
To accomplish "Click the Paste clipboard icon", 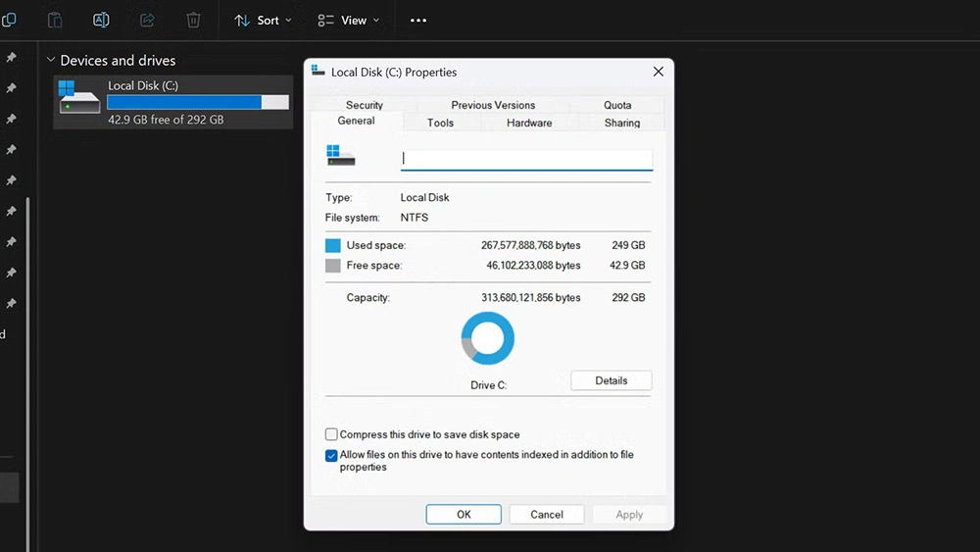I will [x=55, y=20].
